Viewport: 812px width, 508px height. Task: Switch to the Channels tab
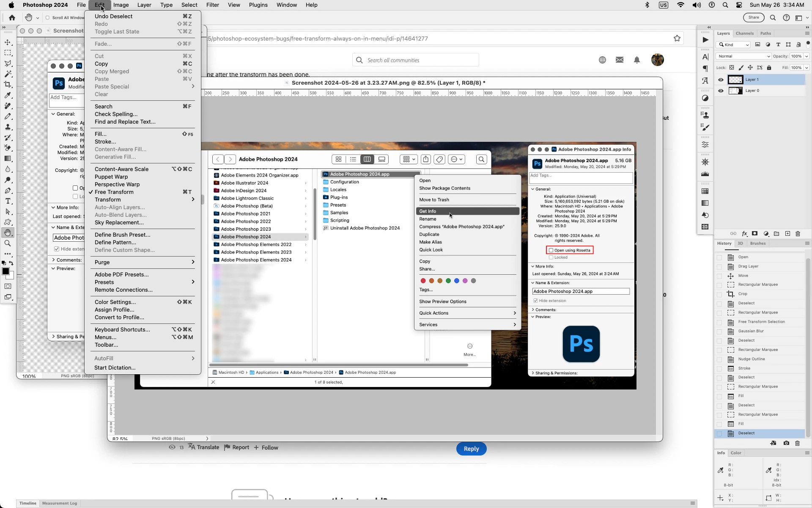pos(744,33)
